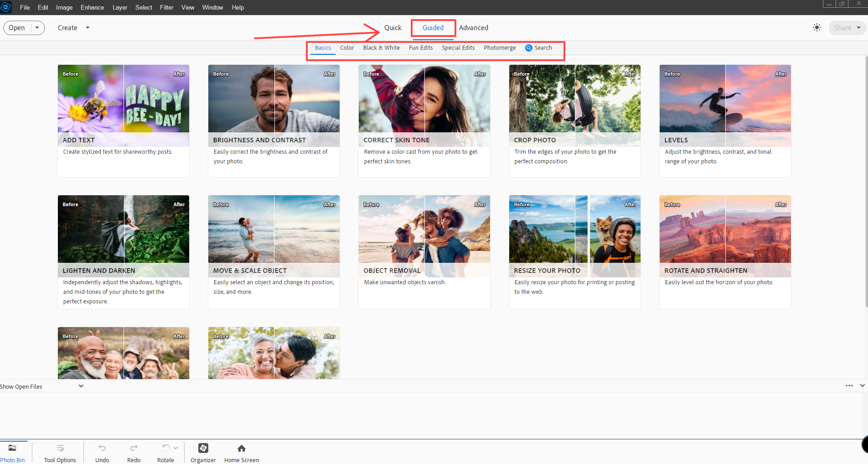The width and height of the screenshot is (868, 464).
Task: Select the Rotate icon
Action: coord(165,448)
